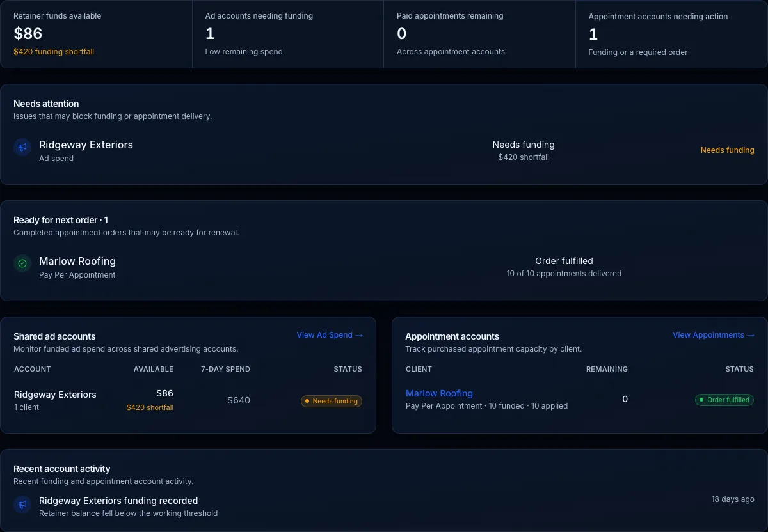Image resolution: width=768 pixels, height=532 pixels.
Task: Click the $420 funding shortfall text under $86
Action: (x=54, y=52)
